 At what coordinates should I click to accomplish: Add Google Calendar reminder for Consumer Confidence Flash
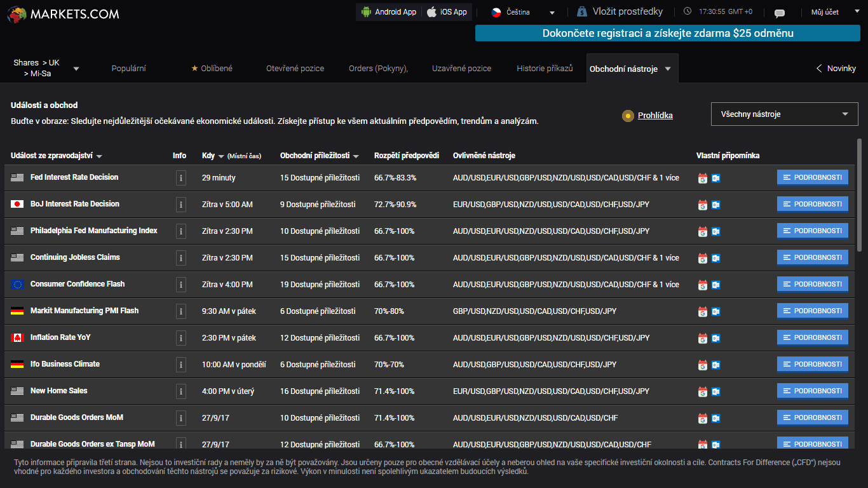point(702,285)
